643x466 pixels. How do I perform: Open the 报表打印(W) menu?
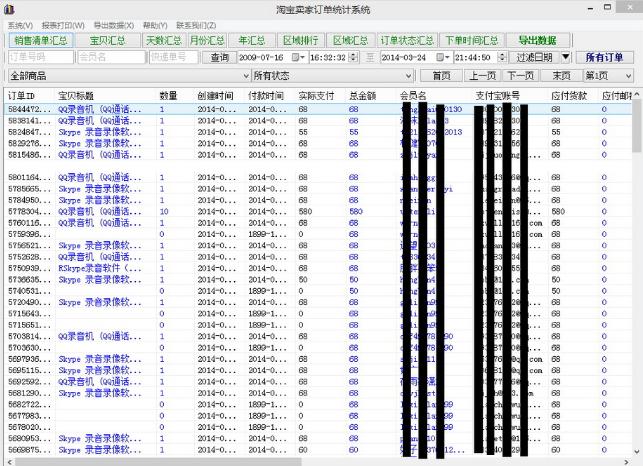(x=63, y=25)
